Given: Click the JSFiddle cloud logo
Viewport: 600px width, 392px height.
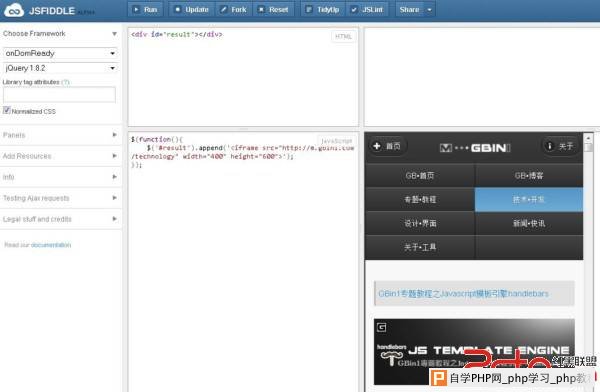Looking at the screenshot, I should (14, 10).
